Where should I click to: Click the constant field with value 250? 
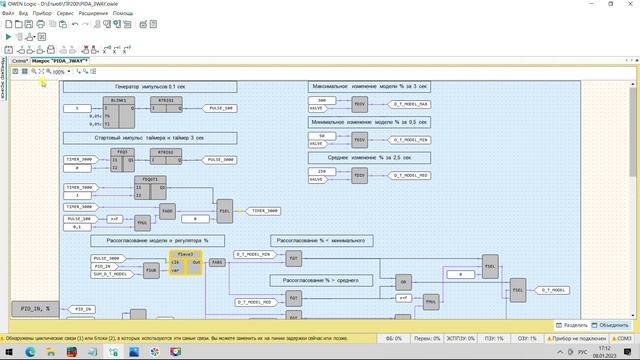[322, 171]
